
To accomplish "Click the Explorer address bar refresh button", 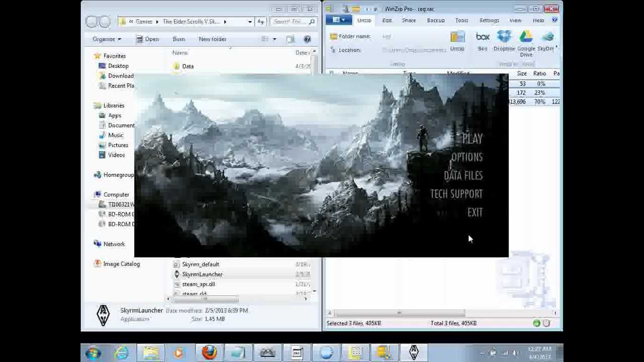I will pos(261,22).
